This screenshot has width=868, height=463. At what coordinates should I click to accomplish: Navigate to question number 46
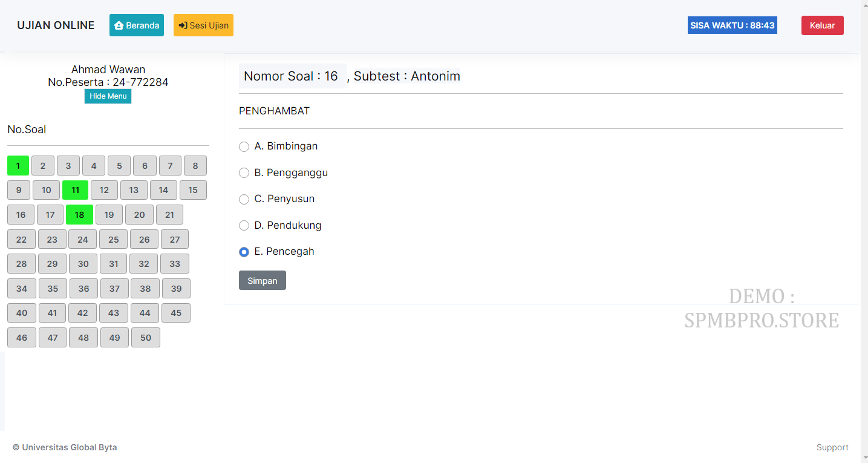(22, 338)
